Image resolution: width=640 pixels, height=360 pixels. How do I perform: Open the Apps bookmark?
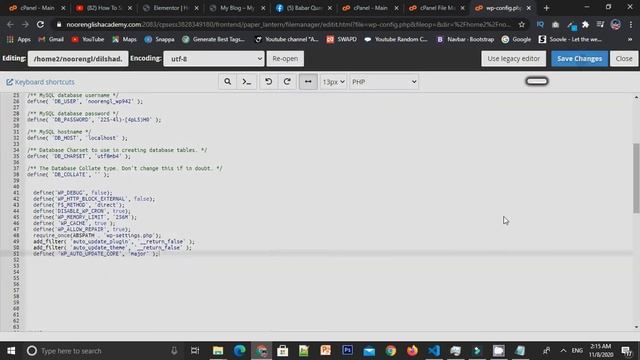click(x=19, y=39)
